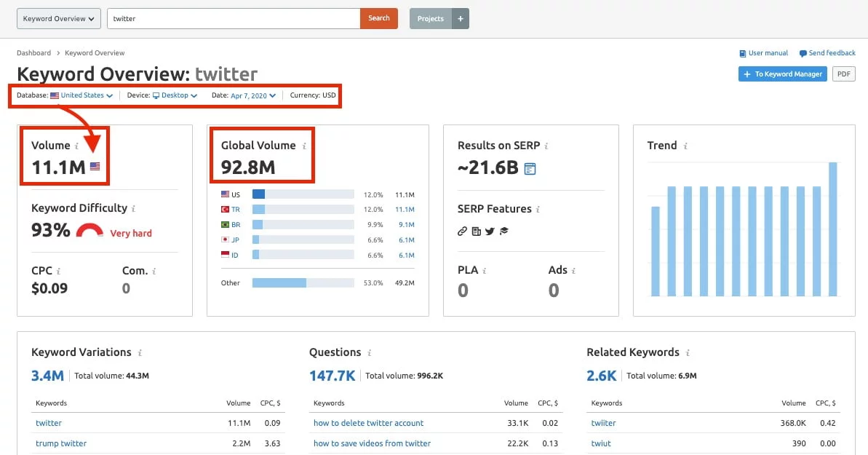868x455 pixels.
Task: Click the keyword search input field
Action: (x=233, y=19)
